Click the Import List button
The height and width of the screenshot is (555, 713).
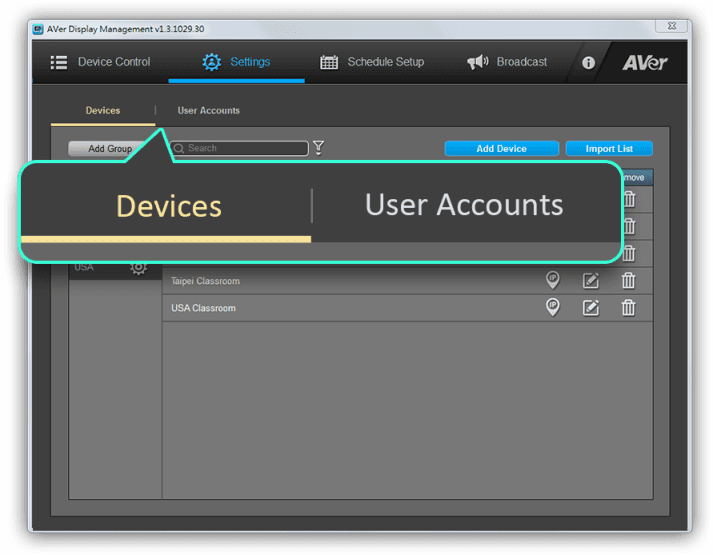(609, 149)
